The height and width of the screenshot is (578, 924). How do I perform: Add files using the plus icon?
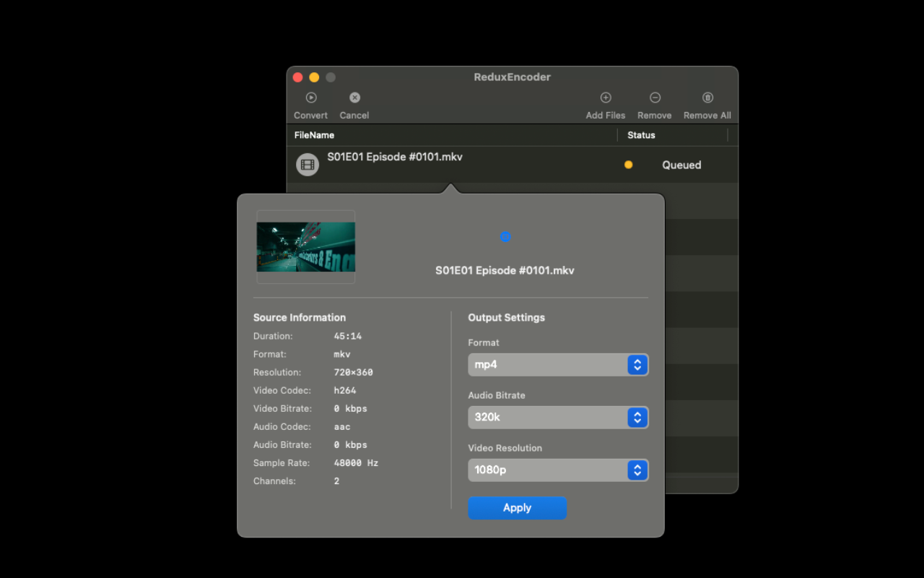(x=605, y=97)
